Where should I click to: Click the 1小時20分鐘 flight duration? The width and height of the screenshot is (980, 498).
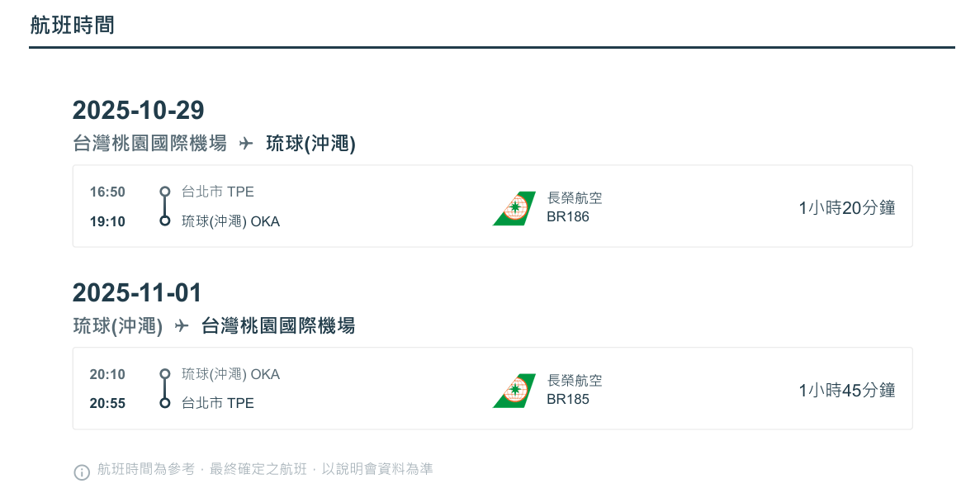point(846,208)
